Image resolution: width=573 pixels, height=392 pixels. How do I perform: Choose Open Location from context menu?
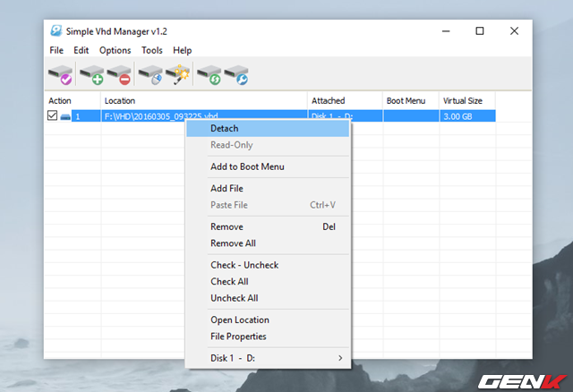pos(268,320)
